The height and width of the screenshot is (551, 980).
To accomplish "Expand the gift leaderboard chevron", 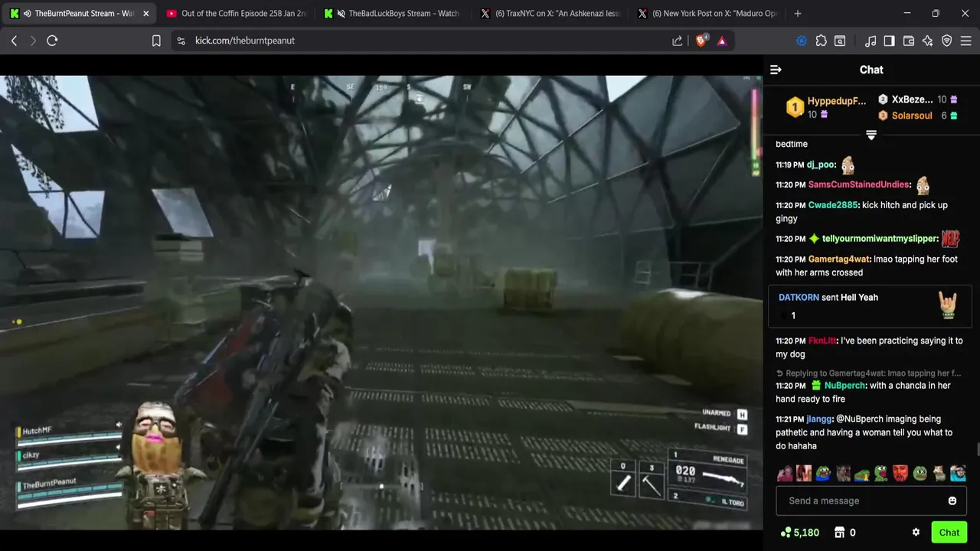I will (x=871, y=135).
